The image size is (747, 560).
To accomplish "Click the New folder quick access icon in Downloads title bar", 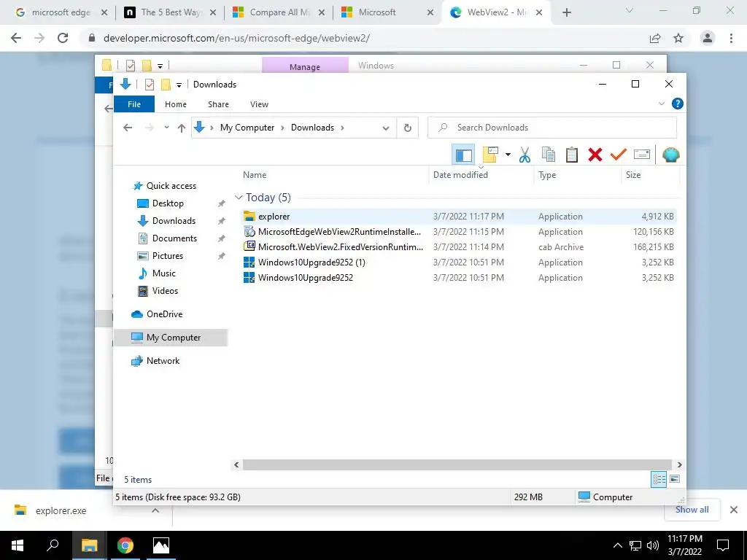I will pos(166,85).
